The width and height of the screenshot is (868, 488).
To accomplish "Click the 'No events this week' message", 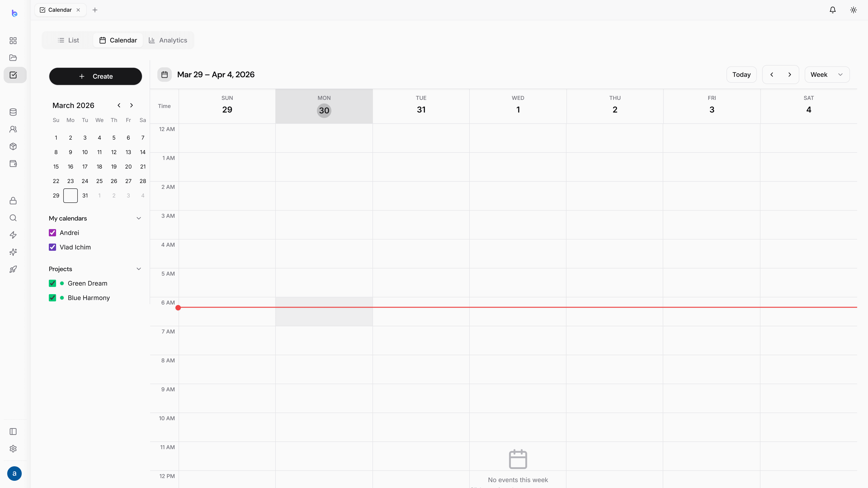I will 518,480.
